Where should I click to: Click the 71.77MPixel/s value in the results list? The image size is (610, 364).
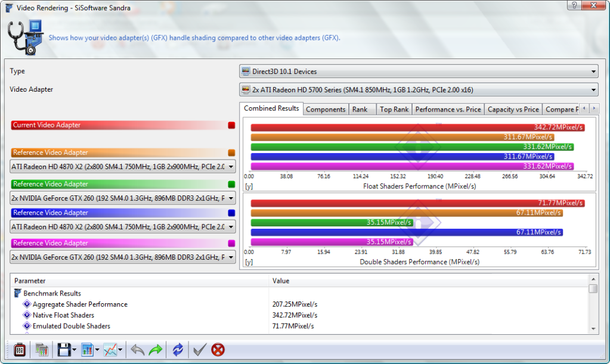click(x=293, y=326)
